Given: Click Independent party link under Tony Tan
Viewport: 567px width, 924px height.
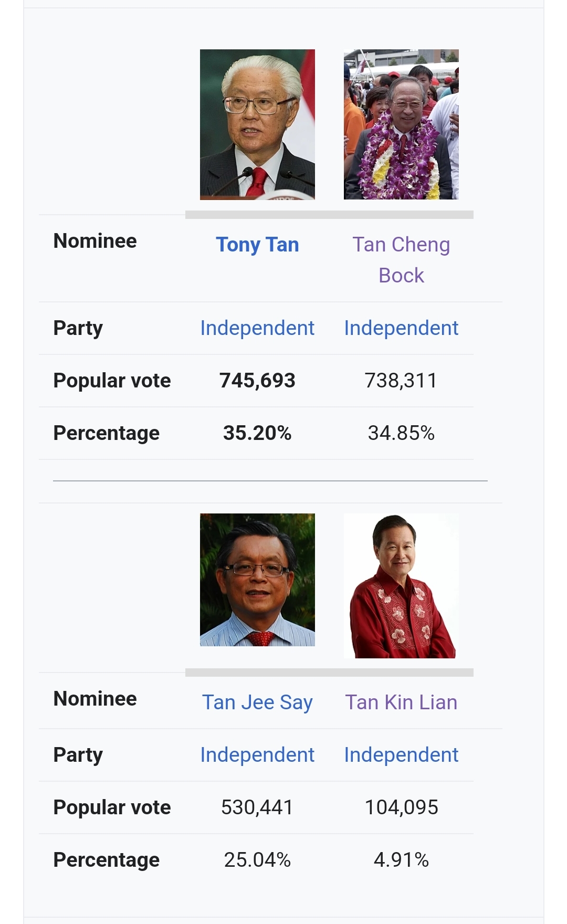Looking at the screenshot, I should pyautogui.click(x=257, y=328).
